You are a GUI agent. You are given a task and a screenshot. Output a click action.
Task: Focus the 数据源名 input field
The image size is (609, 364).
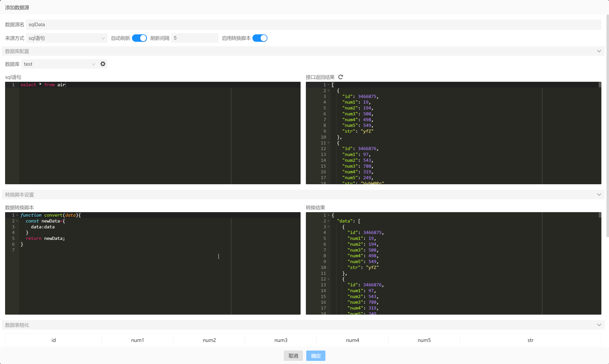click(x=313, y=25)
